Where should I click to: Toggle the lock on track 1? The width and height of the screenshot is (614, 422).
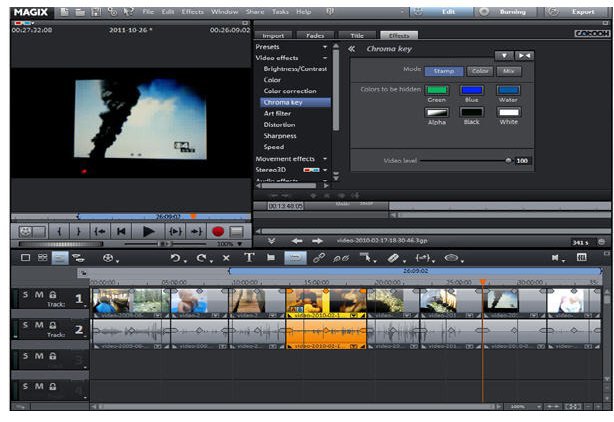pyautogui.click(x=51, y=296)
